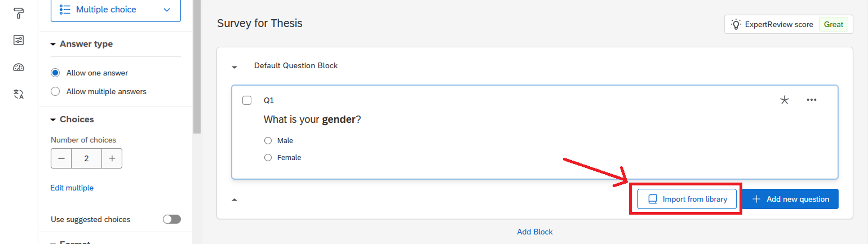Click the Import from library button

pos(687,199)
